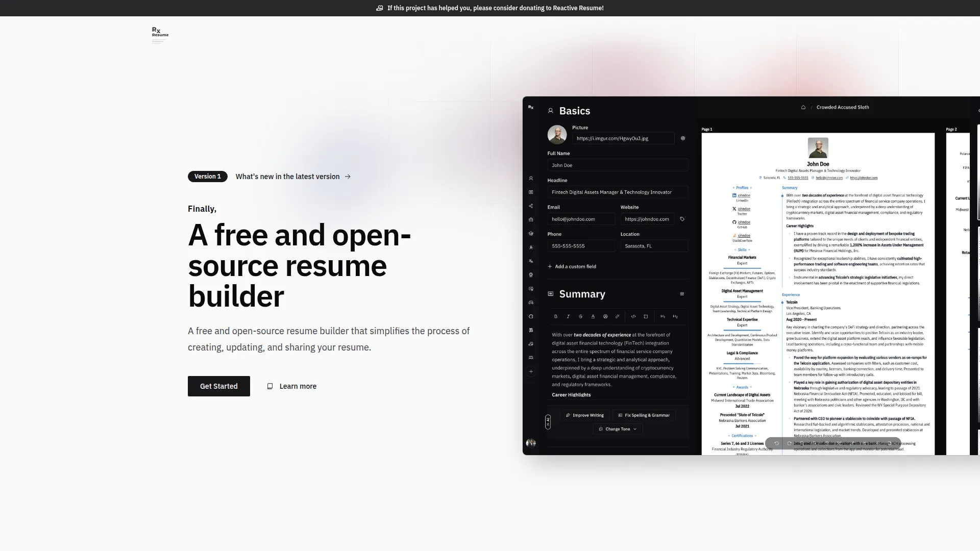
Task: Click Fix Spelling & Grammar button
Action: coord(644,415)
